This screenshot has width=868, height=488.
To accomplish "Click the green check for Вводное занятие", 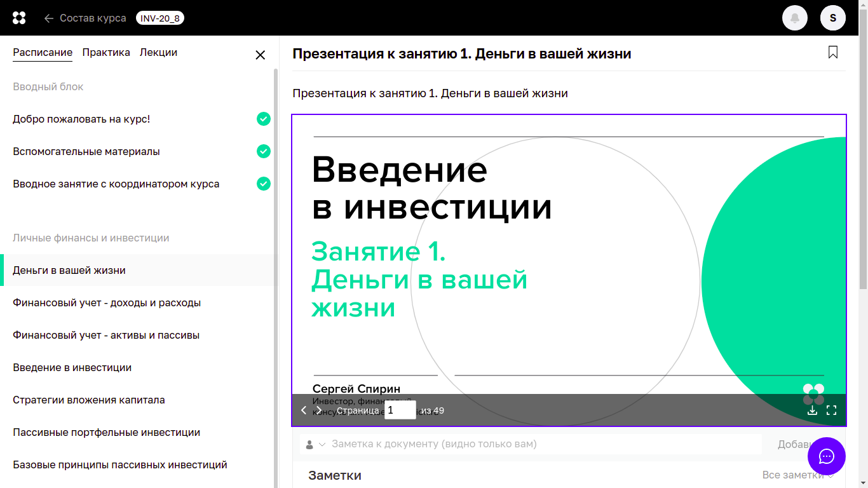I will [x=264, y=184].
